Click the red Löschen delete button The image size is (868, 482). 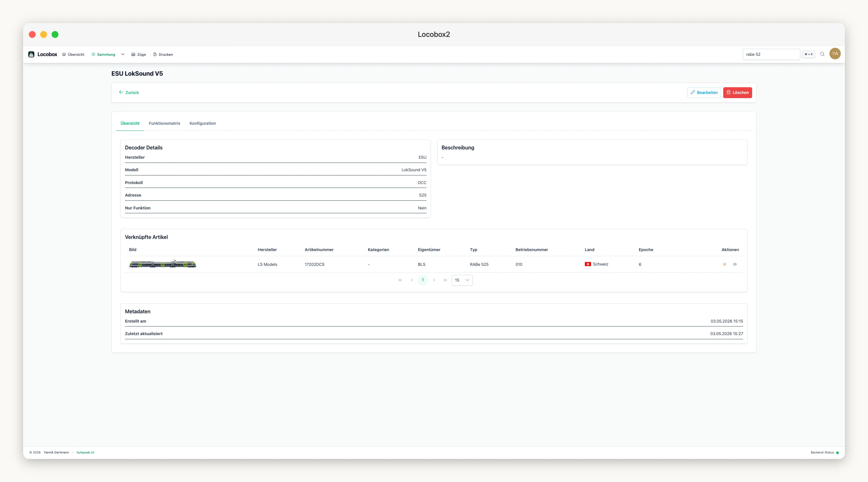pos(737,93)
